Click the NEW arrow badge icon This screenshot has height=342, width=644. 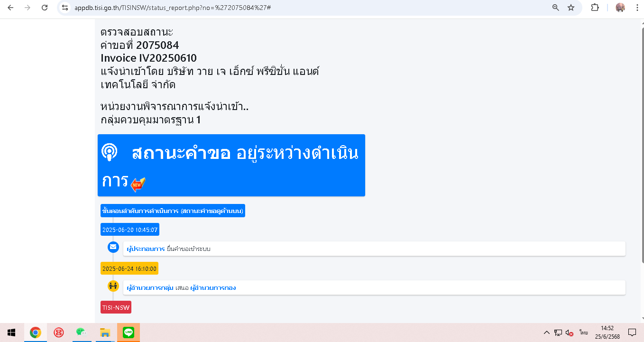click(x=138, y=185)
